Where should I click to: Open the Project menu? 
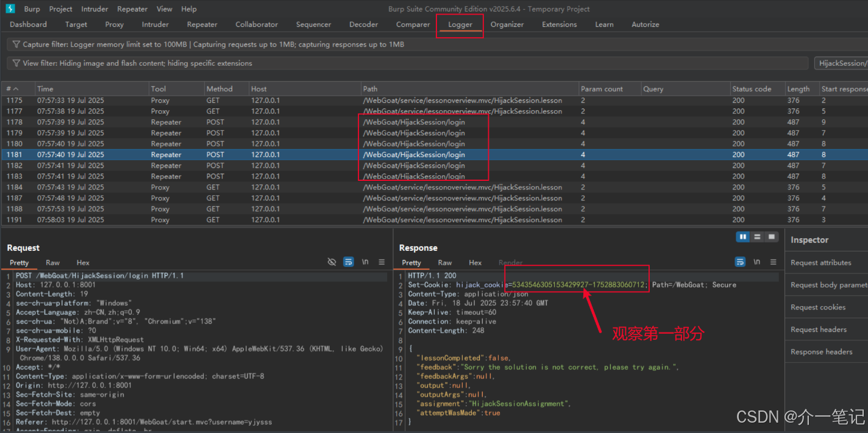coord(61,9)
